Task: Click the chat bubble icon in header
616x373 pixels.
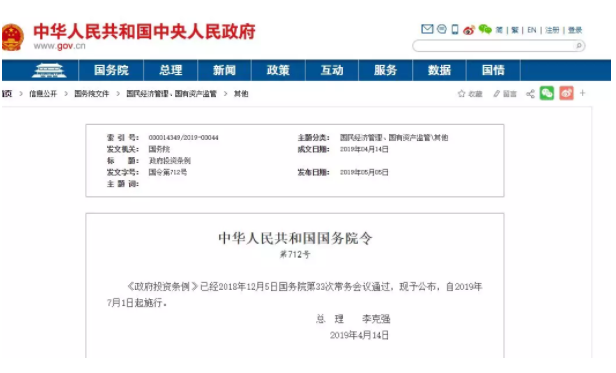Action: 442,29
